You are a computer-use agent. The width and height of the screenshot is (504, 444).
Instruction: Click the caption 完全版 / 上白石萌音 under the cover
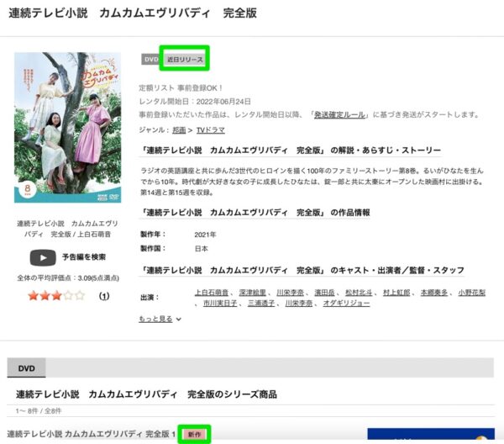(x=67, y=235)
